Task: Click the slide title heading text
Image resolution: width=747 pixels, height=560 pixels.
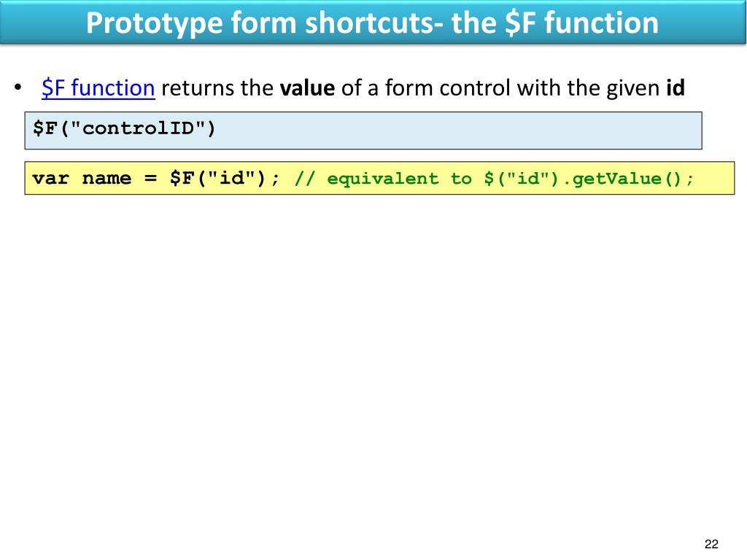Action: click(x=372, y=23)
